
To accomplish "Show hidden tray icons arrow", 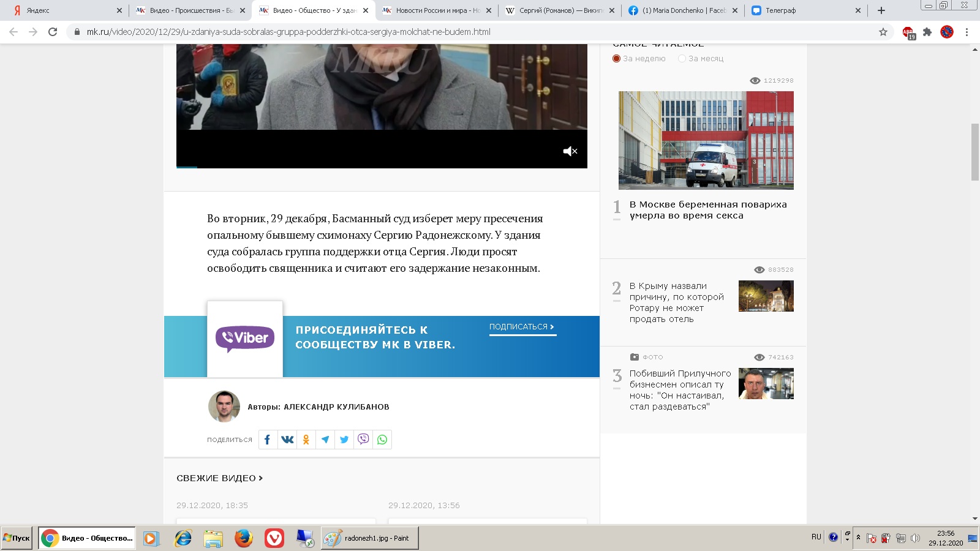I will [x=858, y=538].
